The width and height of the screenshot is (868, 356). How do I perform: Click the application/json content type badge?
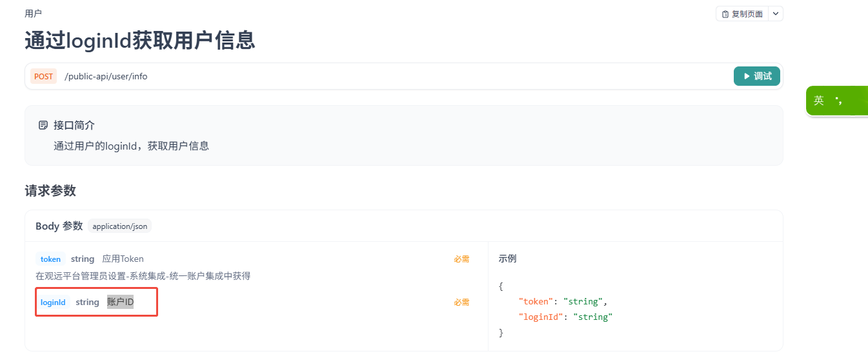click(120, 226)
